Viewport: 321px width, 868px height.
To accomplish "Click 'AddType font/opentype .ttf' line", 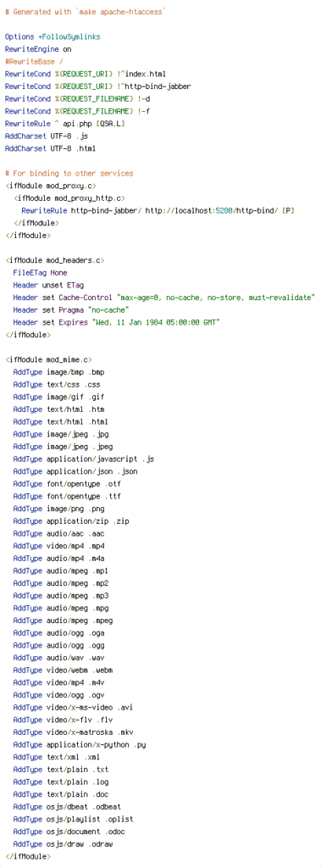I will (67, 496).
